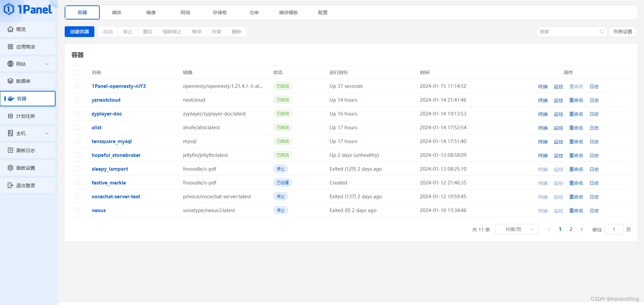Check the sleepy_lamport row checkbox
This screenshot has height=305, width=644.
tap(78, 169)
